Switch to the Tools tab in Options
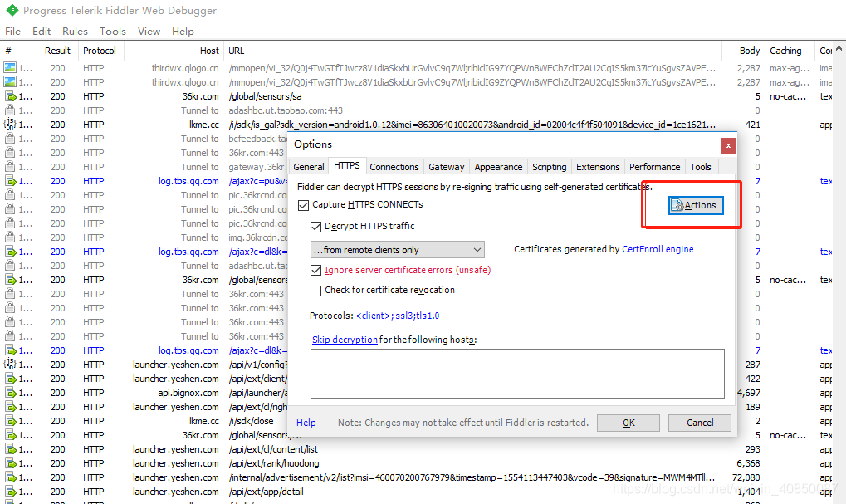 701,167
